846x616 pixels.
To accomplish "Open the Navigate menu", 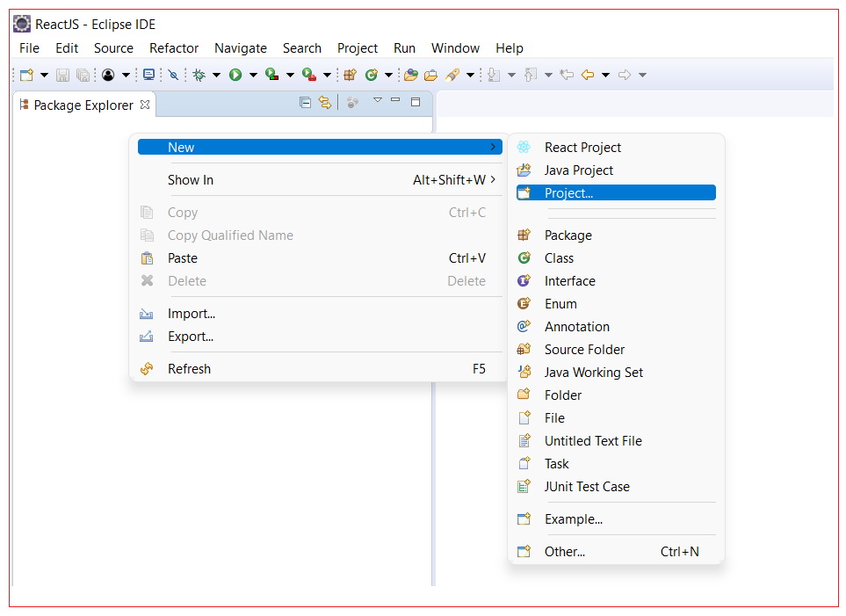I will pyautogui.click(x=241, y=48).
